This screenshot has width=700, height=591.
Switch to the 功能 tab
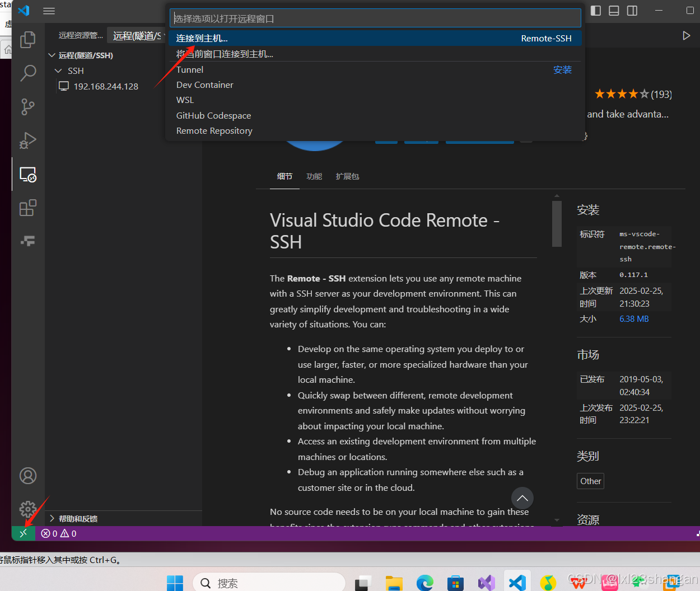pyautogui.click(x=314, y=176)
